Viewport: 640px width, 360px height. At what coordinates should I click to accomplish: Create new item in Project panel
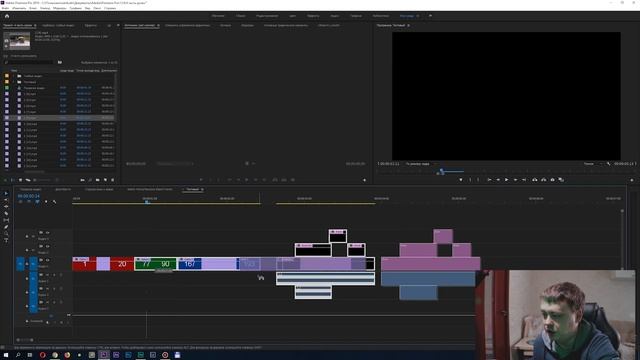(105, 180)
